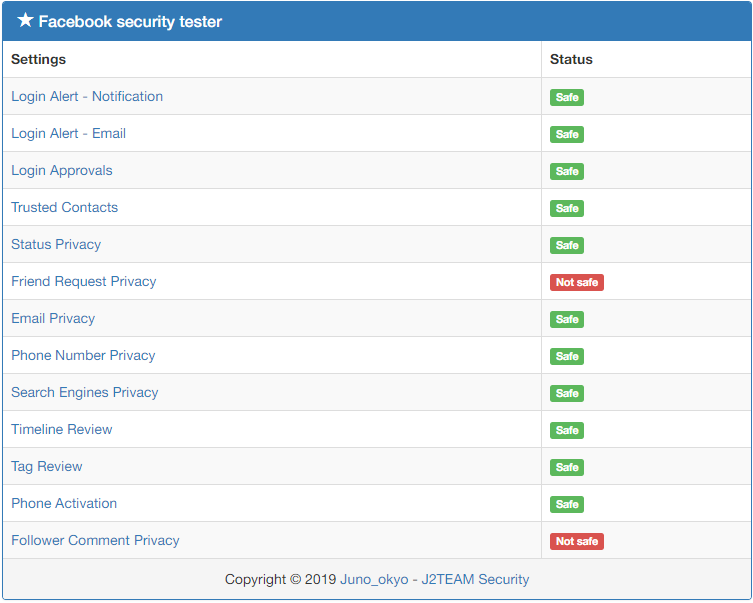Click the Facebook security tester title

(x=130, y=22)
